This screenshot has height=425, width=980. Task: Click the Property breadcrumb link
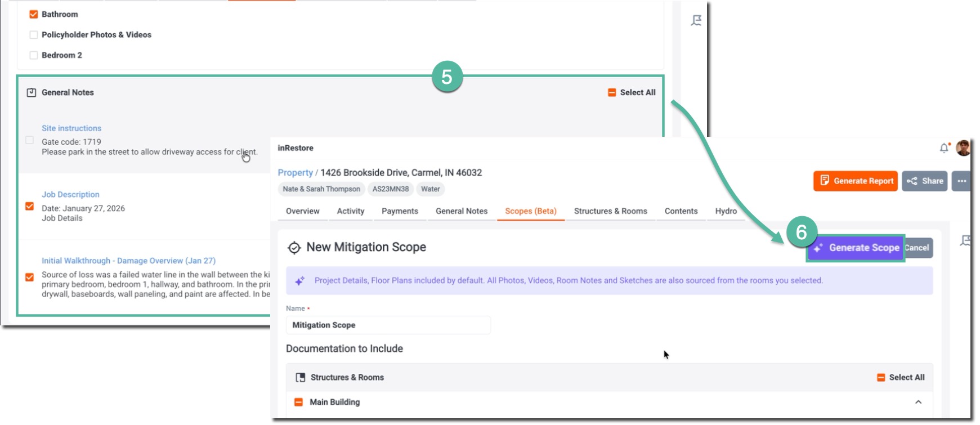tap(295, 173)
